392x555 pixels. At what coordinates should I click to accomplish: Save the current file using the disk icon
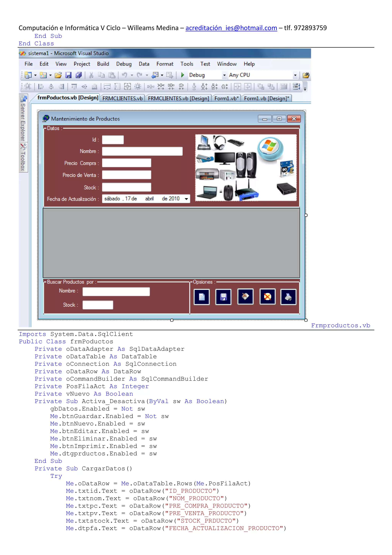(69, 75)
